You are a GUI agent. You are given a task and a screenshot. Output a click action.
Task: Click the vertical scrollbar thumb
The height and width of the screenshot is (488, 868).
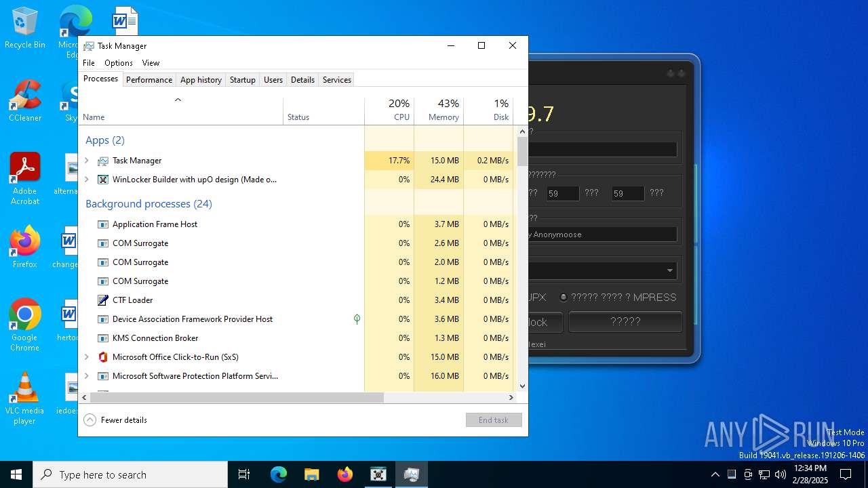pos(522,152)
